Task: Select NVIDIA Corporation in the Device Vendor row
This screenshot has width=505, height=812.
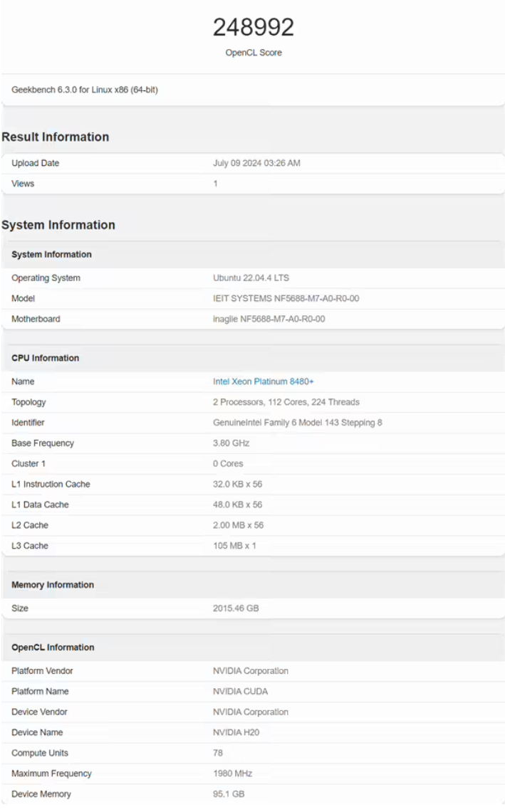Action: click(251, 712)
